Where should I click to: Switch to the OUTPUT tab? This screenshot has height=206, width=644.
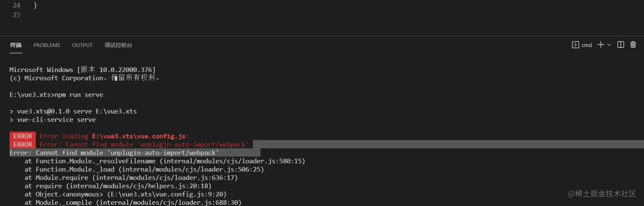(x=82, y=45)
